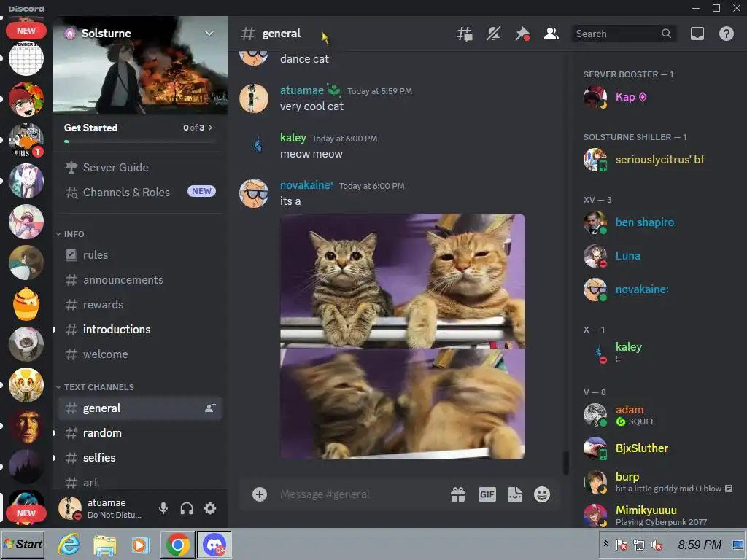Expand Get Started 0 of 3 chevron
The height and width of the screenshot is (560, 747).
(210, 128)
